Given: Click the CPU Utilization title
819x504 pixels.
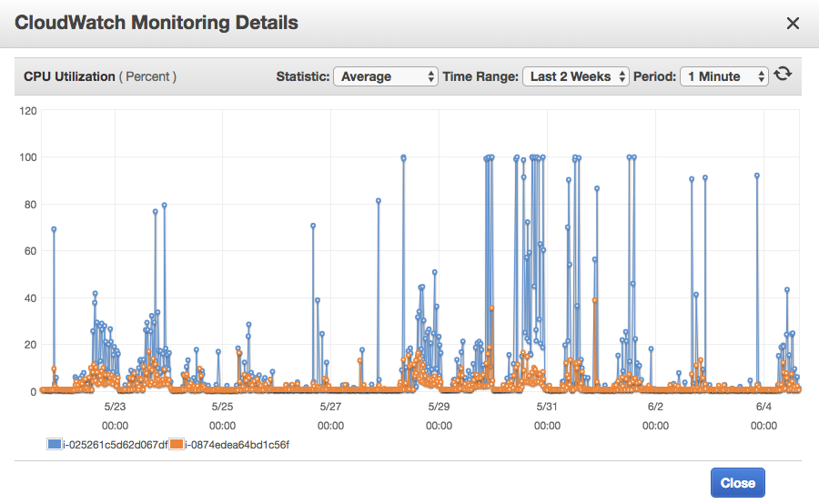Looking at the screenshot, I should coord(69,76).
